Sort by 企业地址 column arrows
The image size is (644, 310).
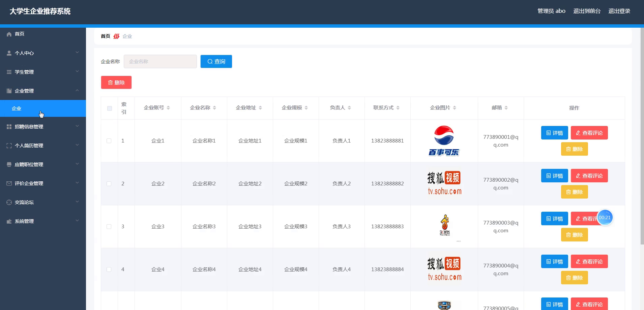pos(260,108)
